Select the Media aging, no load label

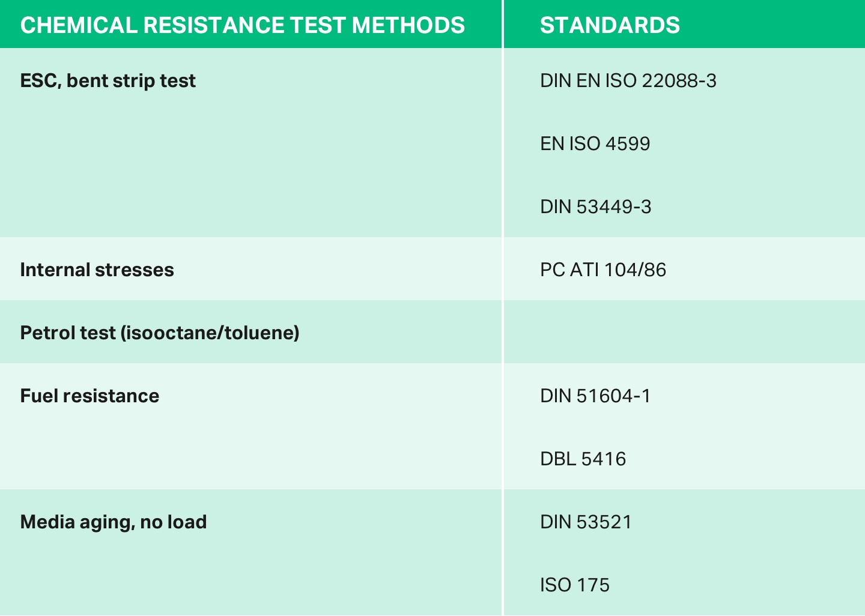(x=114, y=522)
